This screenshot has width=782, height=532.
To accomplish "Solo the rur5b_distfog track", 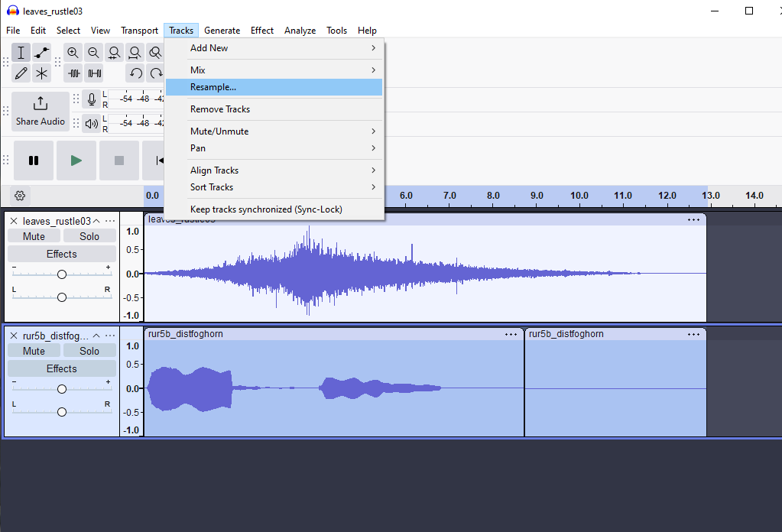I will coord(89,351).
